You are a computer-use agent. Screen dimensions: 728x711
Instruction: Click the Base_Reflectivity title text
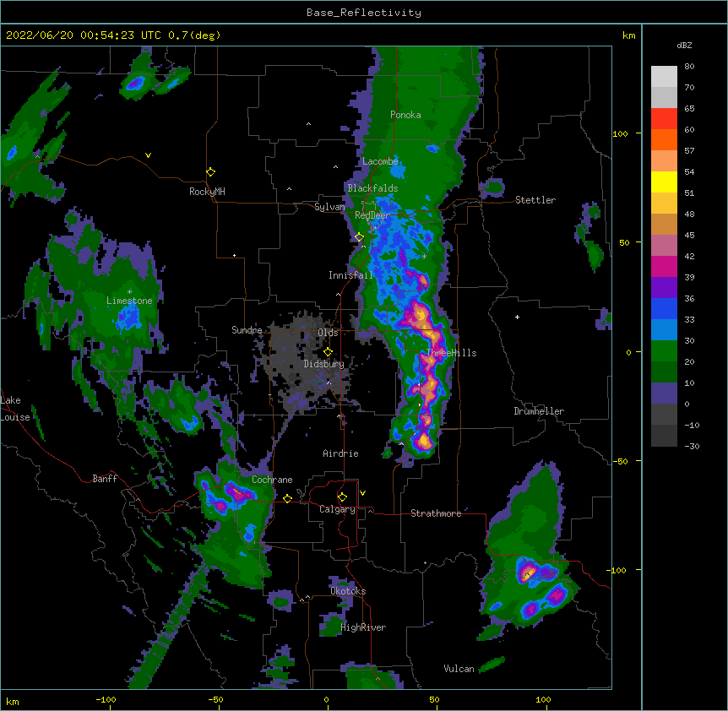[x=364, y=13]
